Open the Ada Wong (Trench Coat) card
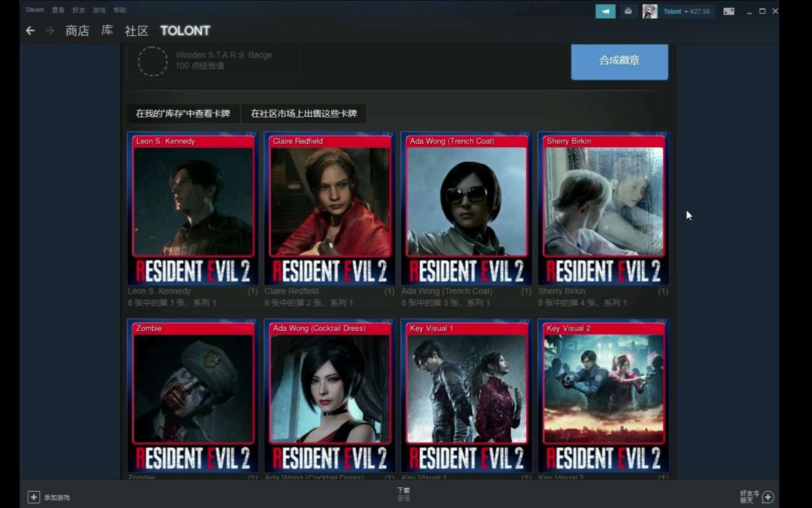Viewport: 812px width, 508px height. (467, 208)
